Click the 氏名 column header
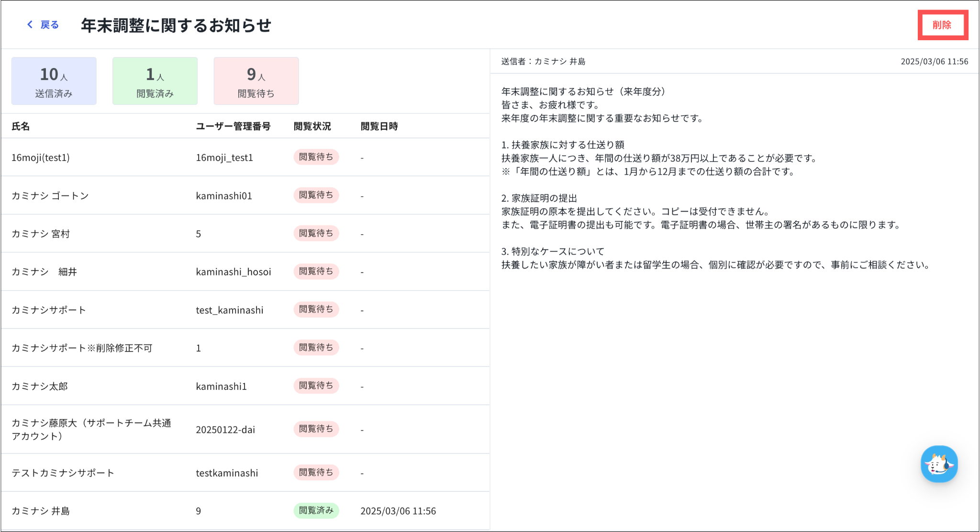The width and height of the screenshot is (980, 532). click(21, 126)
